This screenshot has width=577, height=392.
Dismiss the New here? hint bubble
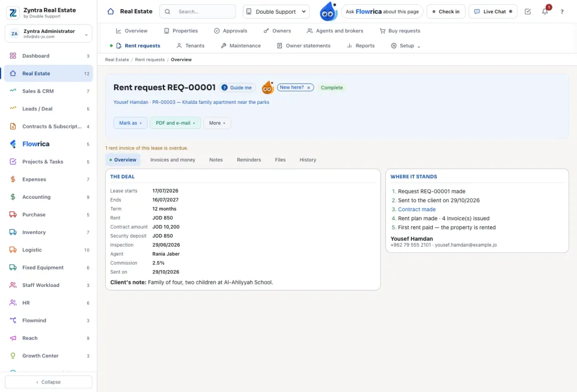coord(309,88)
